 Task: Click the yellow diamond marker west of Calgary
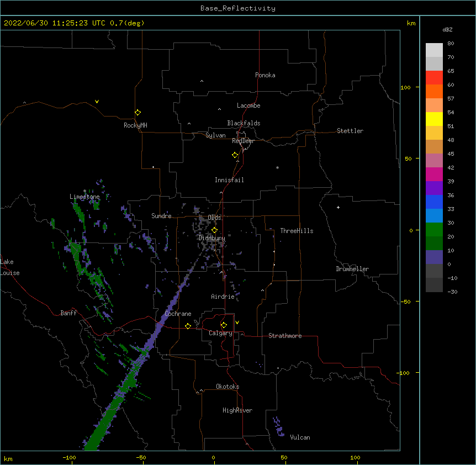[x=188, y=326]
